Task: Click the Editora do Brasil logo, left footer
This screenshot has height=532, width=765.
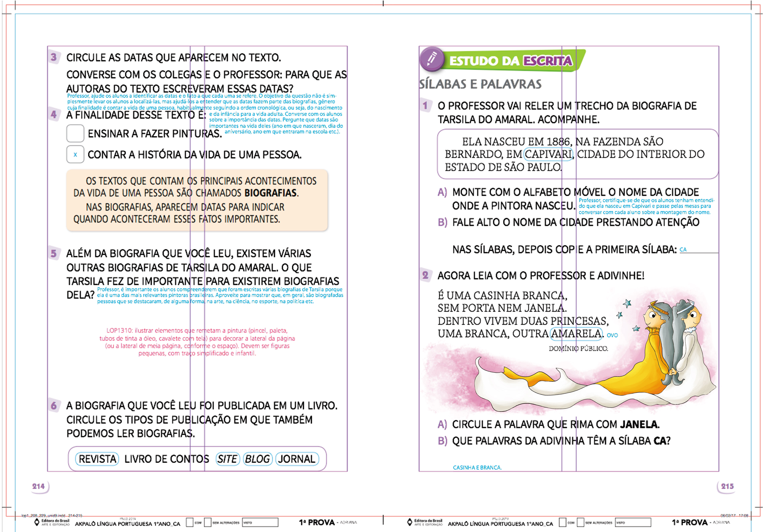Action: [52, 522]
